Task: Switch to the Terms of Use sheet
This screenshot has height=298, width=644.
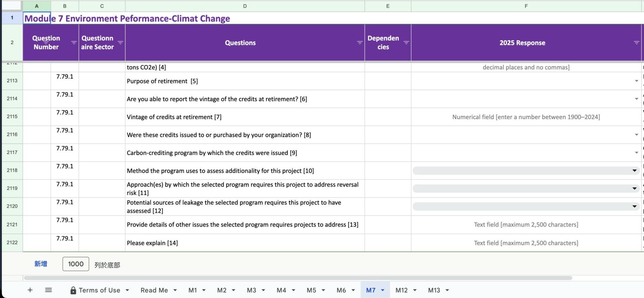Action: coord(99,290)
